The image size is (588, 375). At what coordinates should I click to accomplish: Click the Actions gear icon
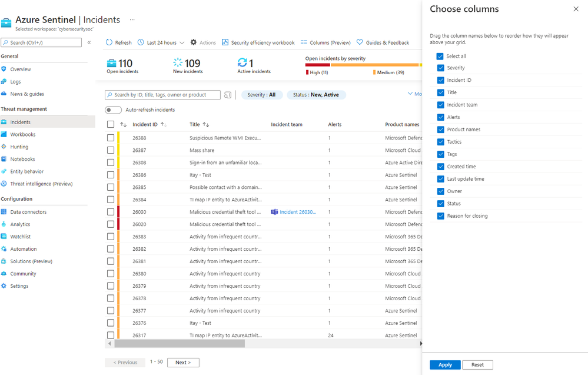point(194,42)
